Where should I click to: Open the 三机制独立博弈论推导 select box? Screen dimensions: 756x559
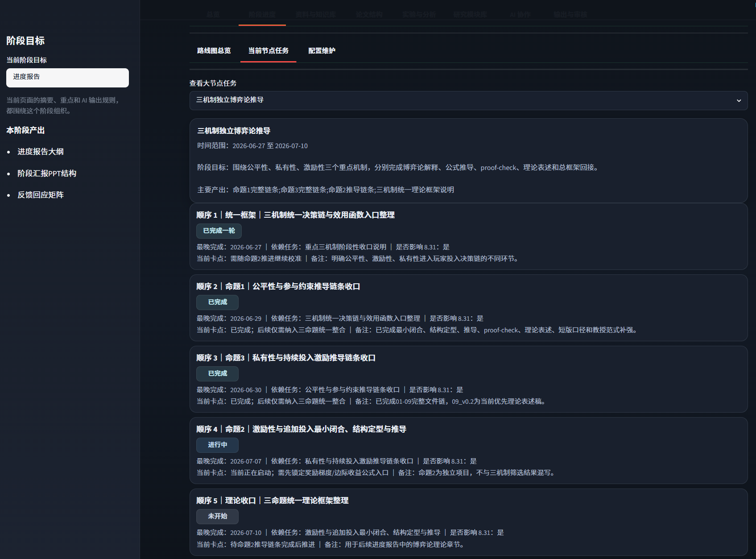(468, 100)
